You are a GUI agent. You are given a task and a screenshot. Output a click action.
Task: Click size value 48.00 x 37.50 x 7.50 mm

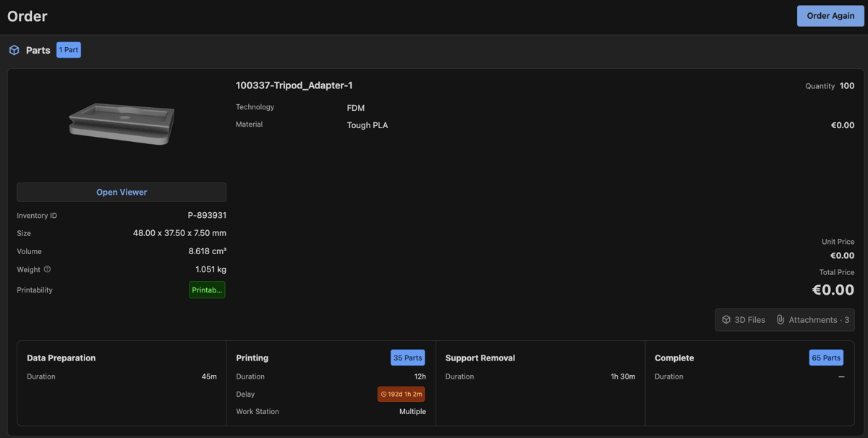179,233
